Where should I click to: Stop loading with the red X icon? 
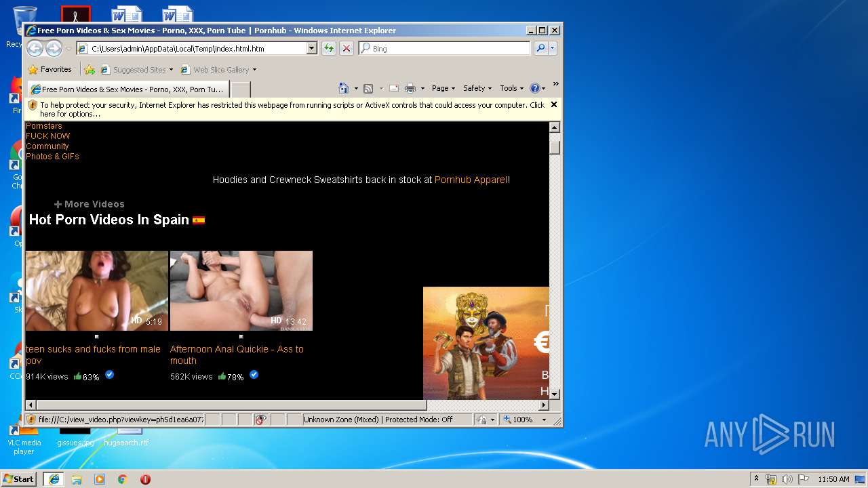pyautogui.click(x=347, y=48)
